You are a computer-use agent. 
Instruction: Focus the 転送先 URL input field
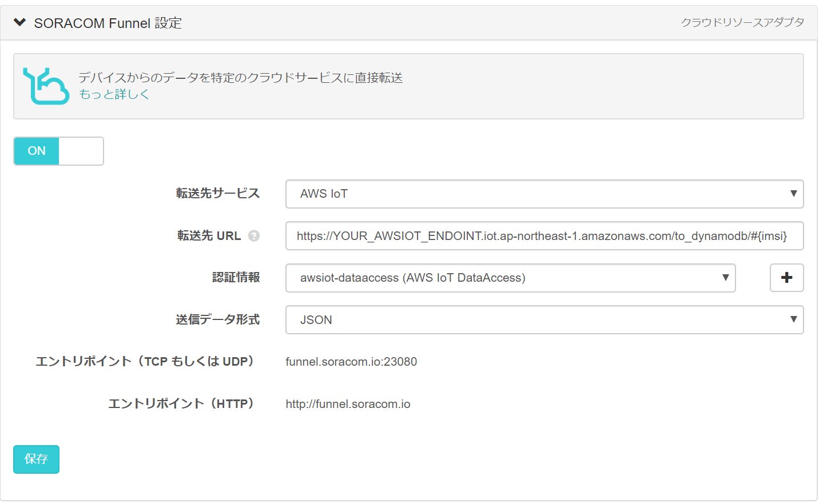point(544,236)
